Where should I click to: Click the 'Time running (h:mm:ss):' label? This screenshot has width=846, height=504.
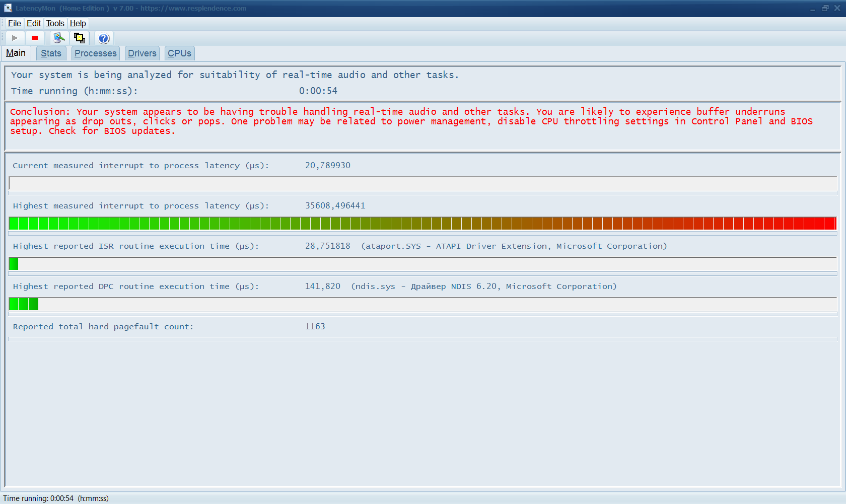coord(75,91)
